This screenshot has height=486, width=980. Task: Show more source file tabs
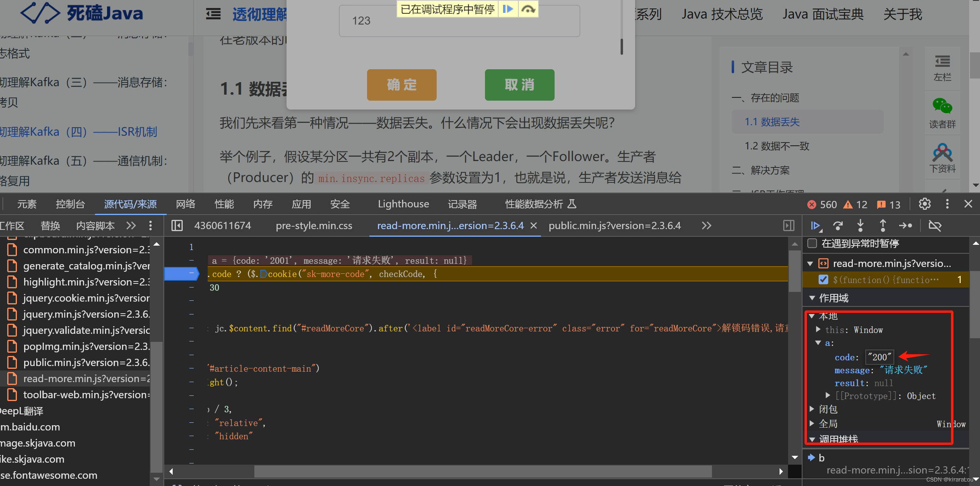706,225
